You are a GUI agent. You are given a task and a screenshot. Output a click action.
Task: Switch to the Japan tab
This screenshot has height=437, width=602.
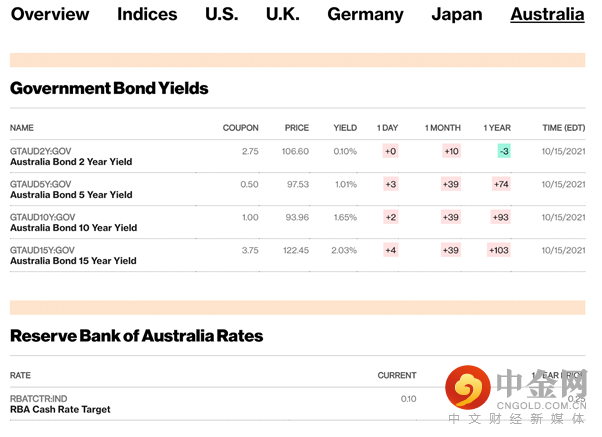coord(457,14)
